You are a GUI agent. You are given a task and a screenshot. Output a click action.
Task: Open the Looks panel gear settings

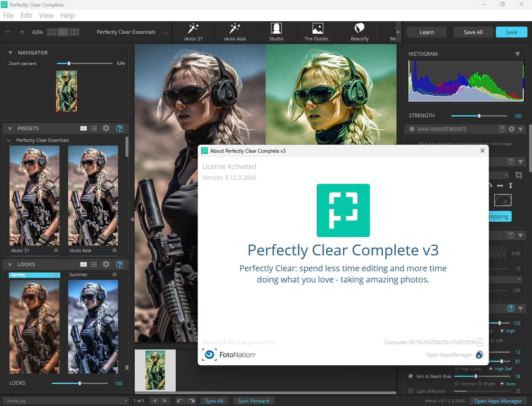[106, 264]
